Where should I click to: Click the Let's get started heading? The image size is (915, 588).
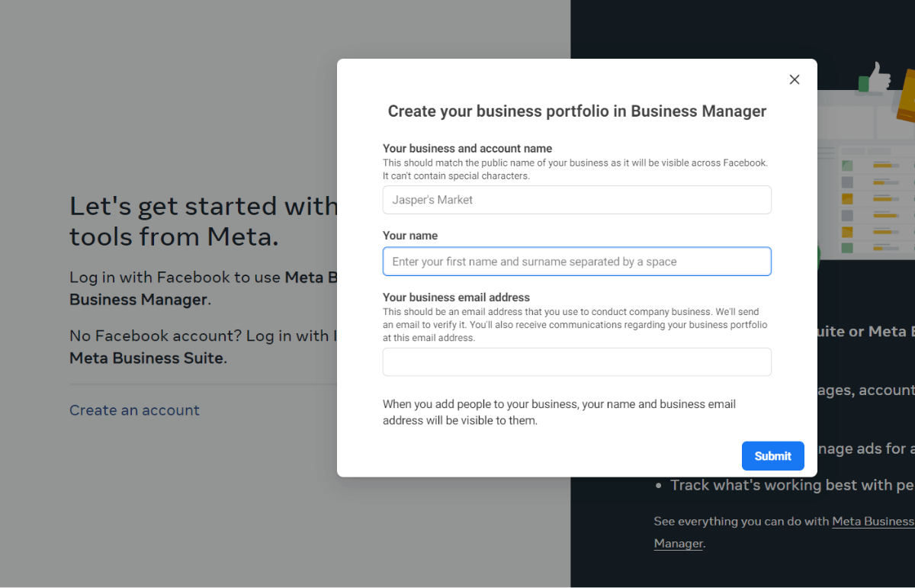[203, 221]
